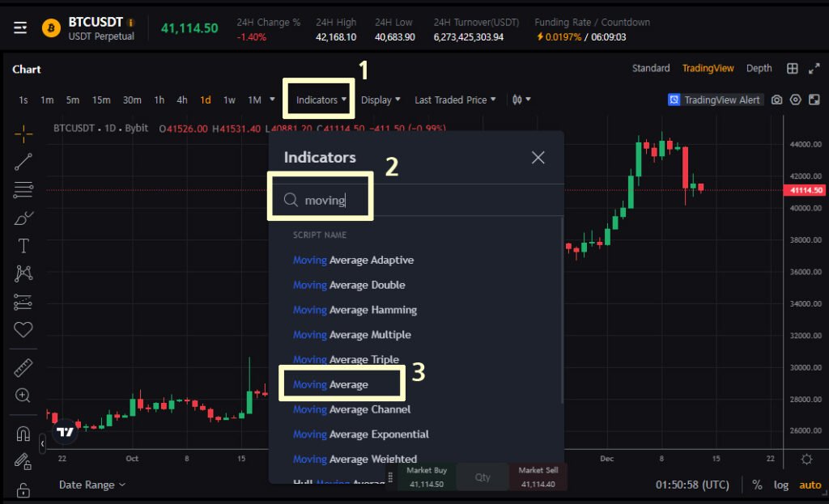829x504 pixels.
Task: Open the Last Traded Price dropdown
Action: pyautogui.click(x=455, y=100)
